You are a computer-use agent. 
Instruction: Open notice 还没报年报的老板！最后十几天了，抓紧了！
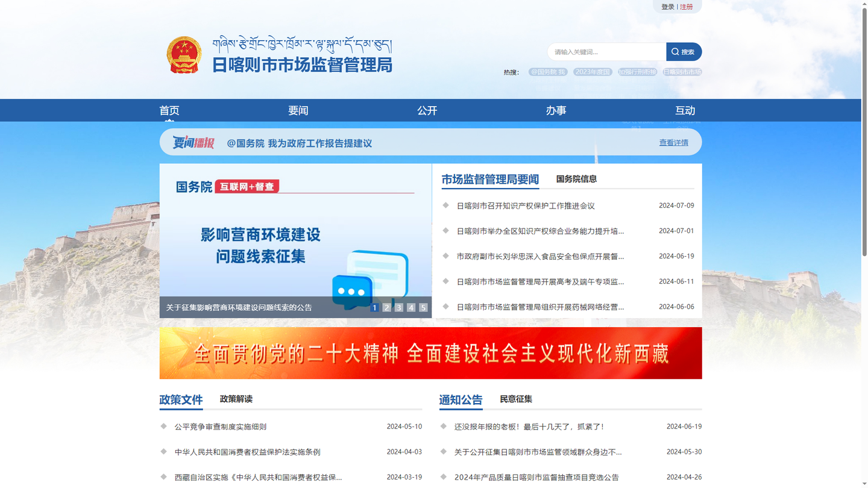click(529, 427)
